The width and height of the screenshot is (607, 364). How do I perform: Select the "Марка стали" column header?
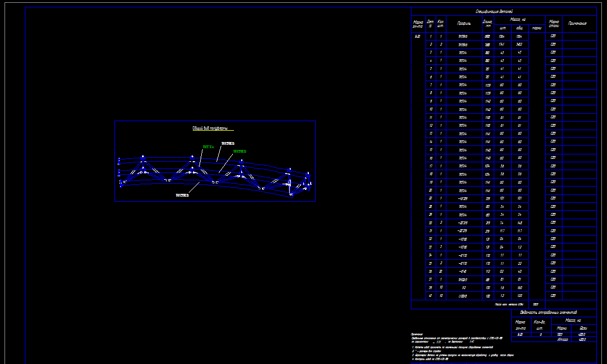pos(553,24)
